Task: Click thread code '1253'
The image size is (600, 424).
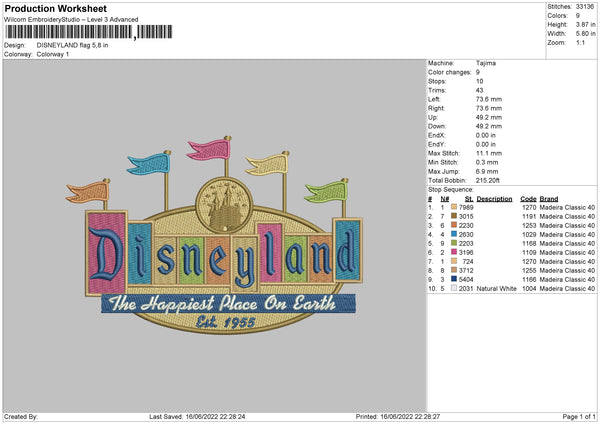Action: (x=529, y=225)
